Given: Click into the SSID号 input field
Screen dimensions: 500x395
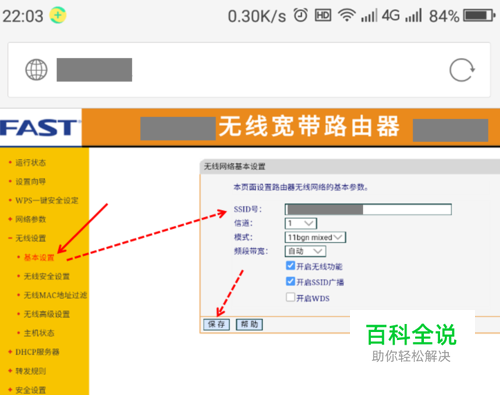Looking at the screenshot, I should [x=368, y=209].
